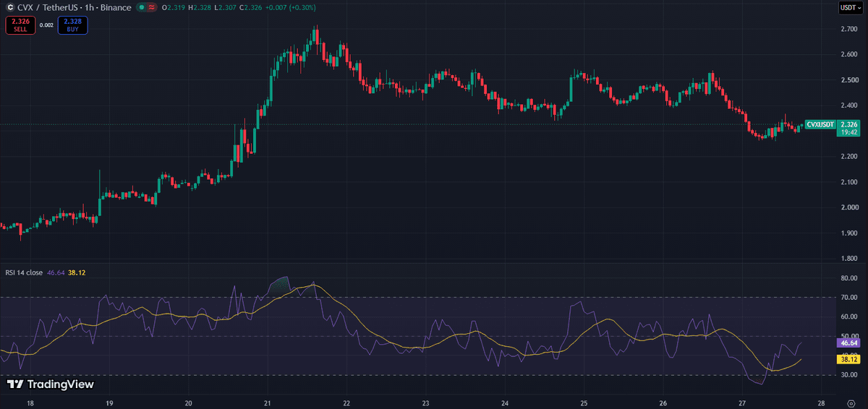Open chart settings gear beside the time axis
The height and width of the screenshot is (409, 868).
851,403
